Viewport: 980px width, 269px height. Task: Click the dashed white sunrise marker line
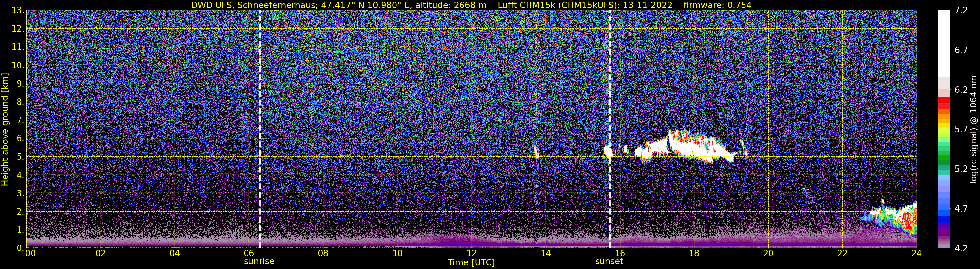[260, 129]
